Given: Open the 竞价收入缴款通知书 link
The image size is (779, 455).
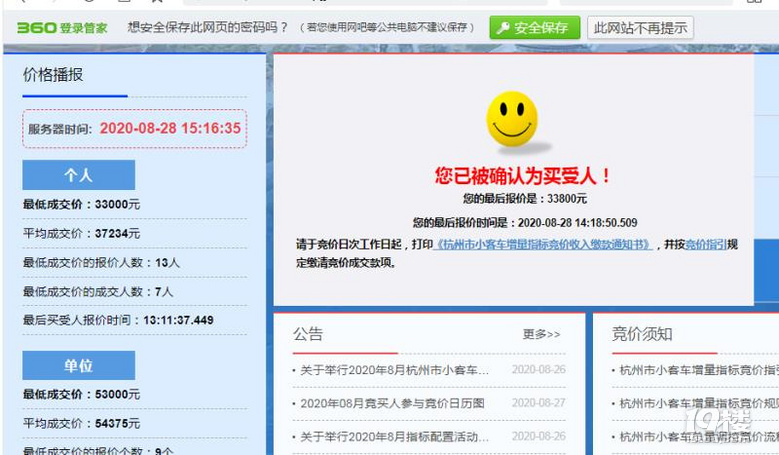Looking at the screenshot, I should [547, 245].
